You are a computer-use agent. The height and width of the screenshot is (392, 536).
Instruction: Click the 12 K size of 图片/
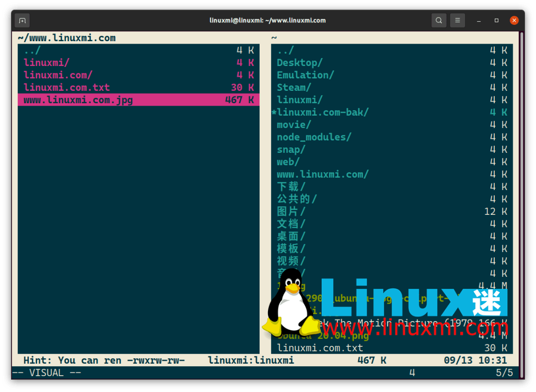[496, 211]
